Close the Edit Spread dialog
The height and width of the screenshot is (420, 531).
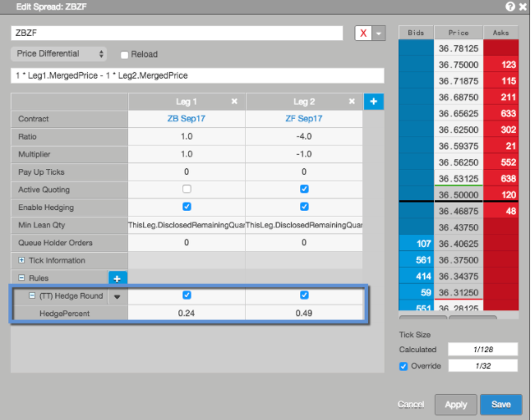[523, 7]
